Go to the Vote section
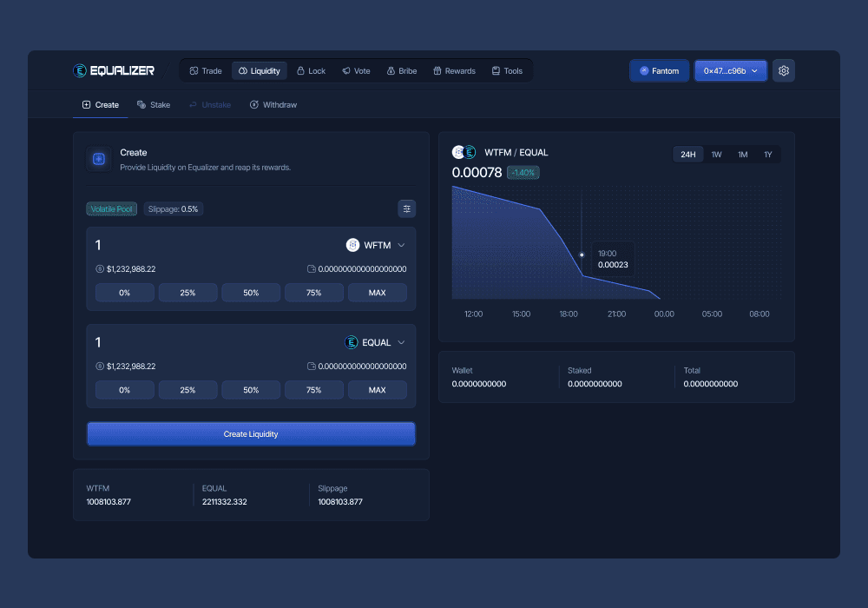868x608 pixels. (356, 71)
